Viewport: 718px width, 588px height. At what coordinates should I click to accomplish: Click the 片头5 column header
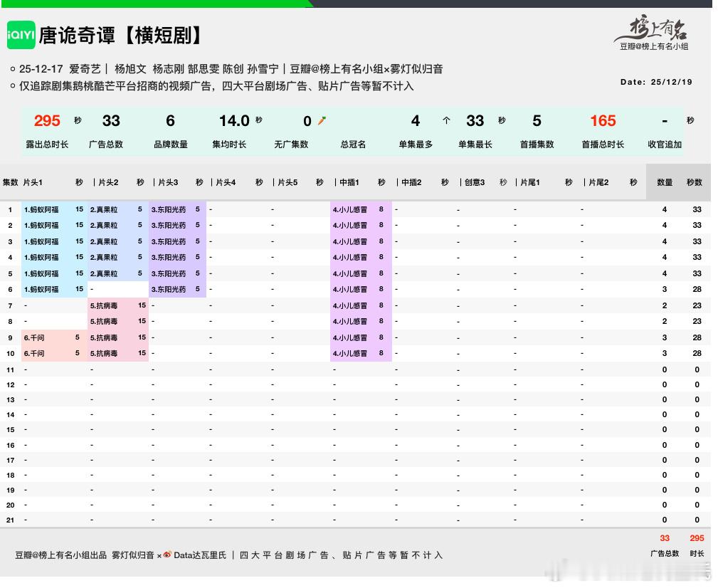tap(287, 182)
